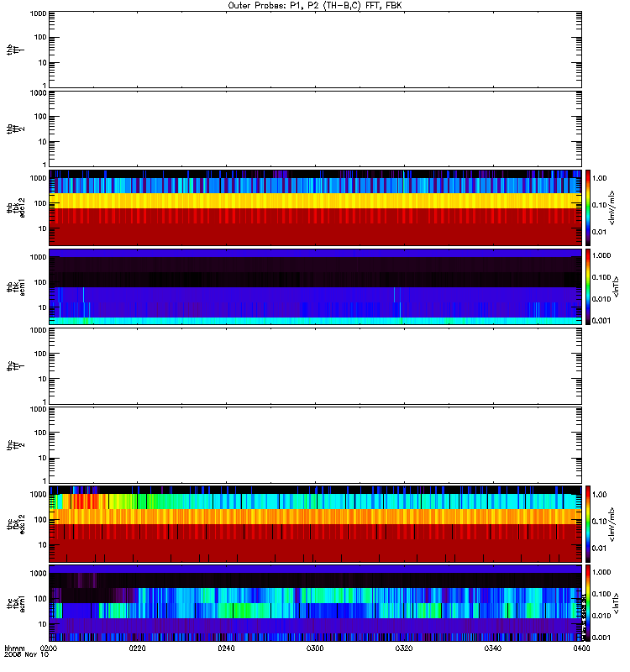Select the empty thb fff 1 panel
This screenshot has height=672, width=630.
pos(315,50)
